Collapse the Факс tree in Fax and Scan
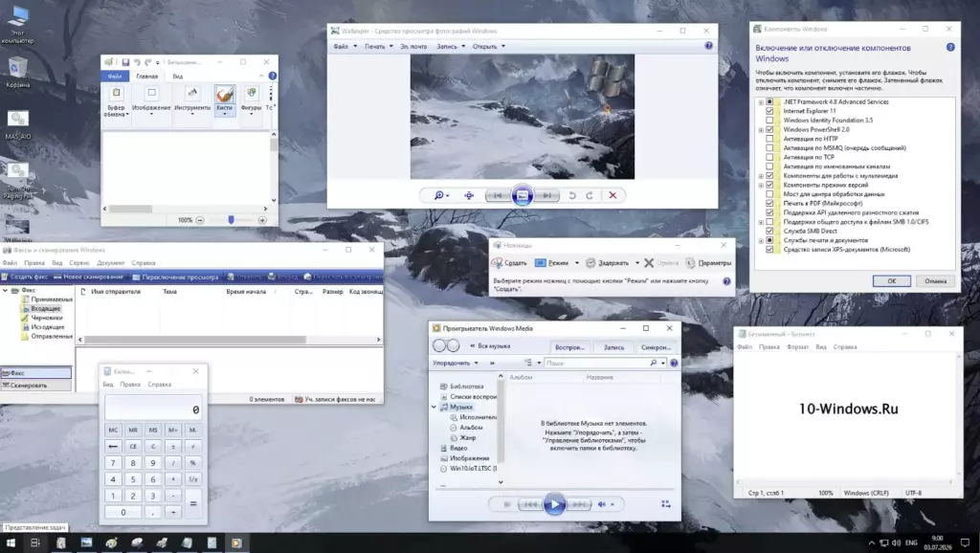This screenshot has height=553, width=980. click(x=6, y=291)
